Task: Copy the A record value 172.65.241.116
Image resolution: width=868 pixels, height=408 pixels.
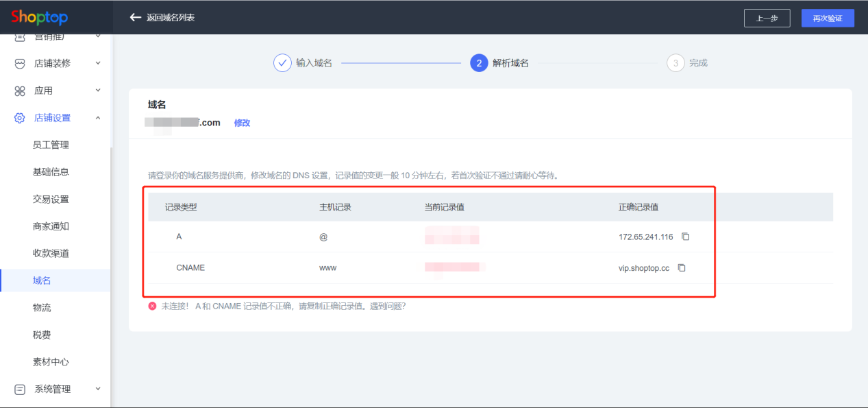Action: 685,237
